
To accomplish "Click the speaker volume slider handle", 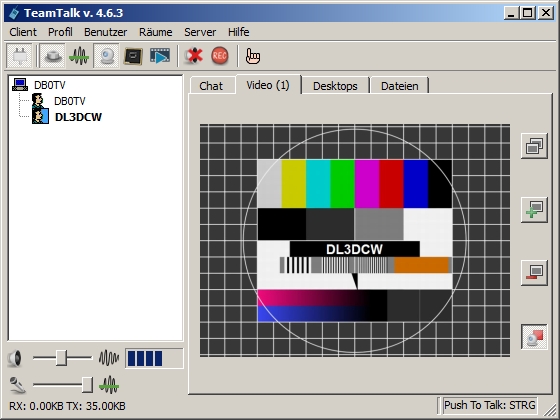I will pos(61,358).
